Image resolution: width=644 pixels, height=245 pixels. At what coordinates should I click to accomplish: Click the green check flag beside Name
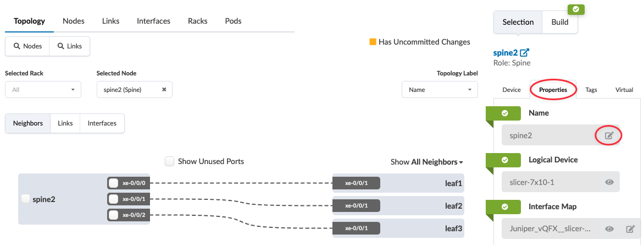click(503, 113)
